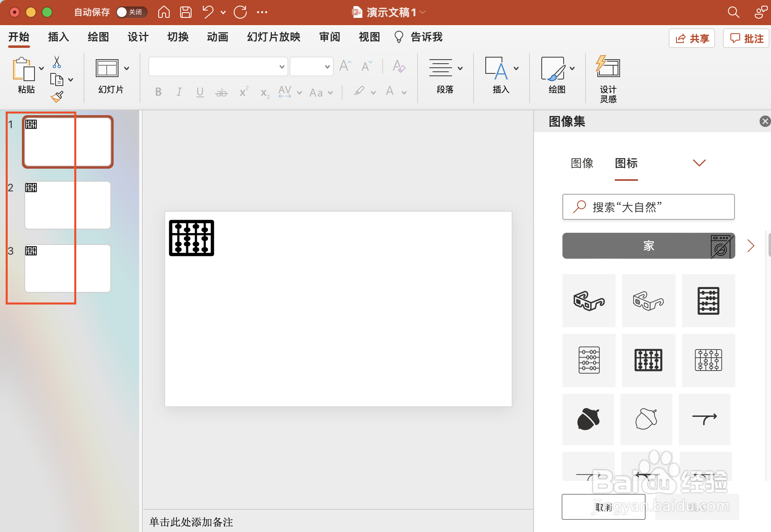Click the underline icon
The width and height of the screenshot is (771, 532).
200,92
